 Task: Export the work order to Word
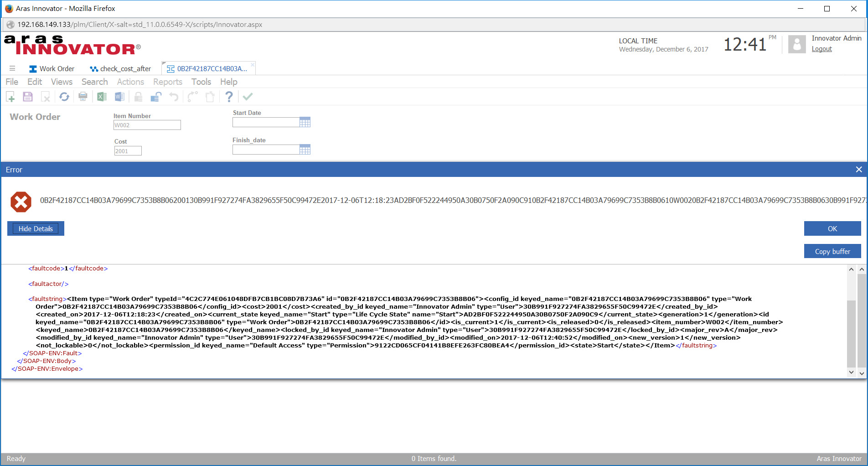[x=119, y=97]
